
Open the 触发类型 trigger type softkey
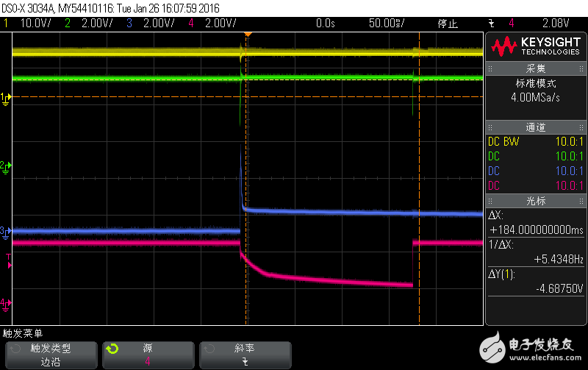click(51, 355)
